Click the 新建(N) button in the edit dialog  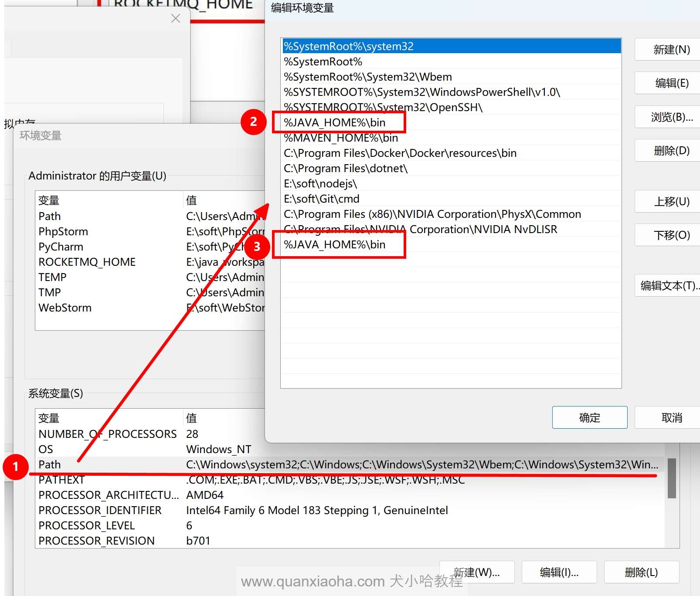click(x=671, y=50)
